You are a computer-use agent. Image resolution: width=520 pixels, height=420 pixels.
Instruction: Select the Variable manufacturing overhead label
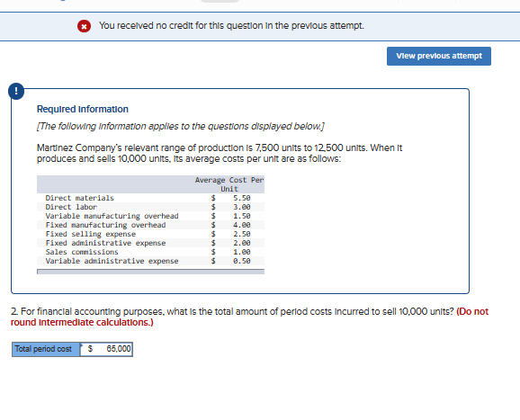pos(112,216)
